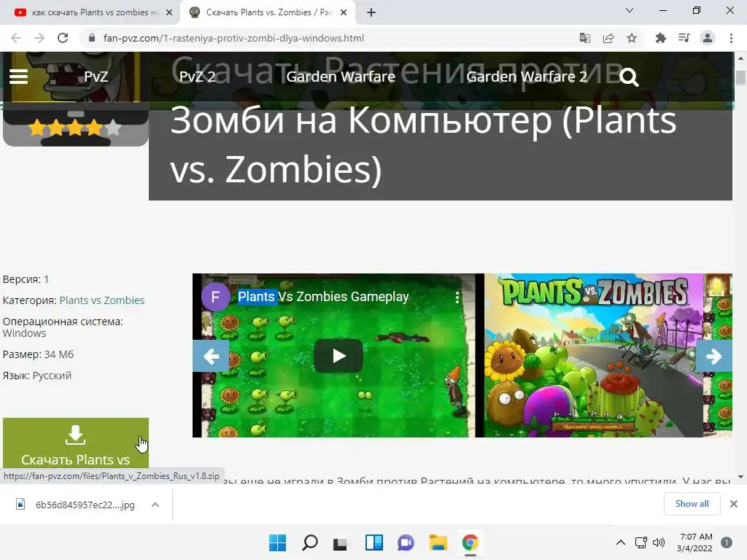This screenshot has height=560, width=747.
Task: Open the Garden Warfare menu item
Action: coord(341,77)
